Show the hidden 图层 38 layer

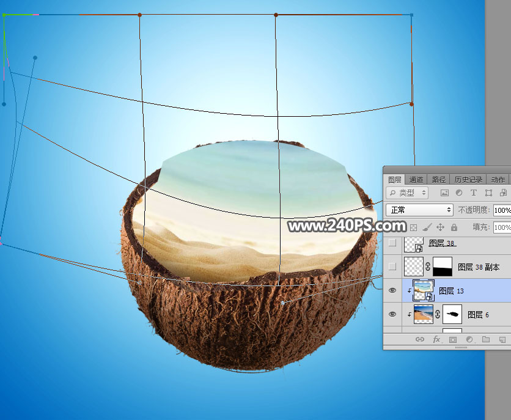point(392,243)
